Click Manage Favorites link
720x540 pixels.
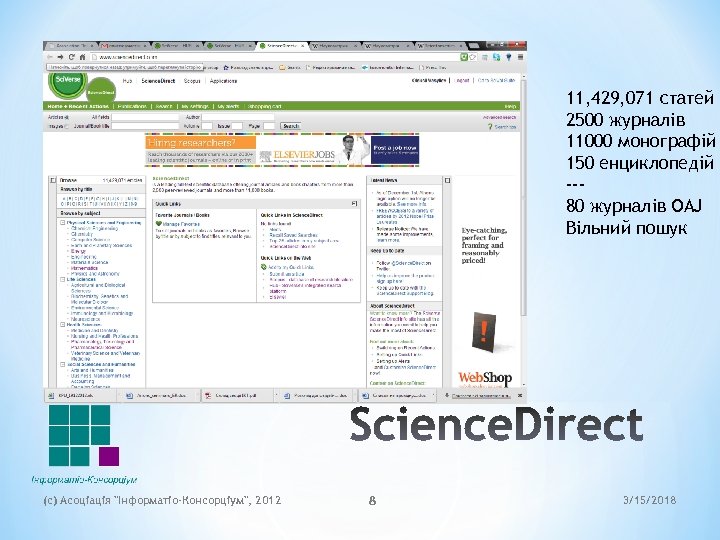tap(181, 224)
